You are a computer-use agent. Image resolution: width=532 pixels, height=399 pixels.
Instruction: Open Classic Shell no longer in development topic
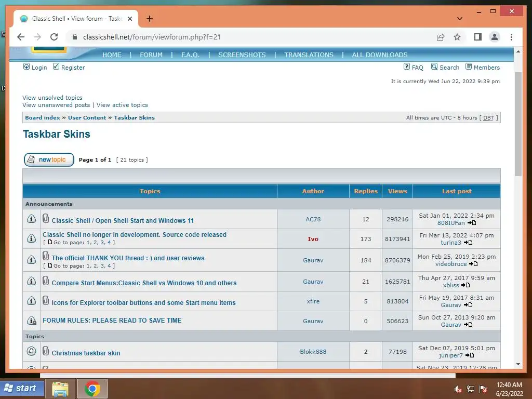pos(135,235)
